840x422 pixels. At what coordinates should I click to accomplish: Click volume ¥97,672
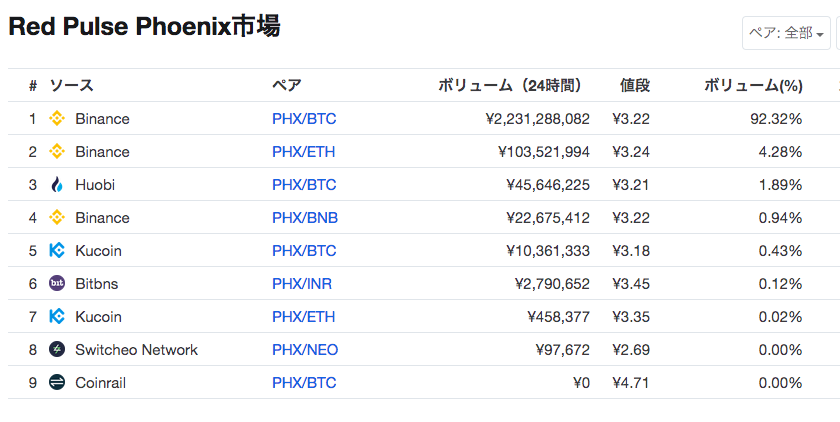(x=562, y=350)
